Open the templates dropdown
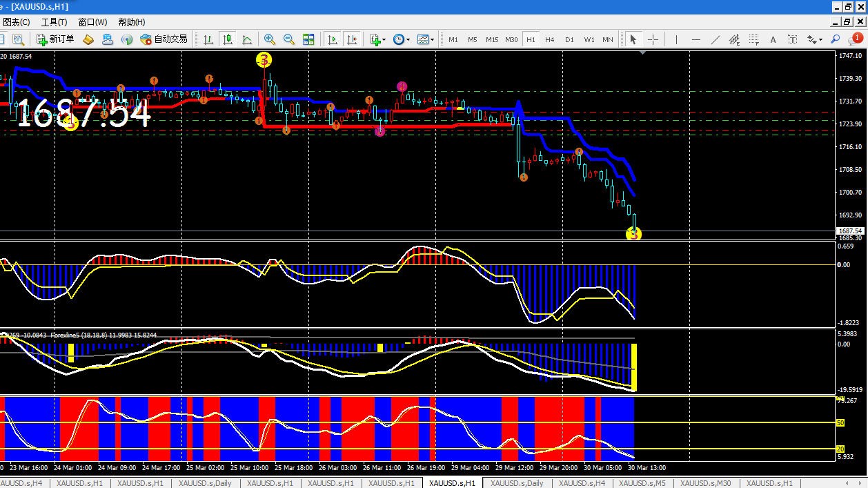The height and width of the screenshot is (488, 868). 425,39
